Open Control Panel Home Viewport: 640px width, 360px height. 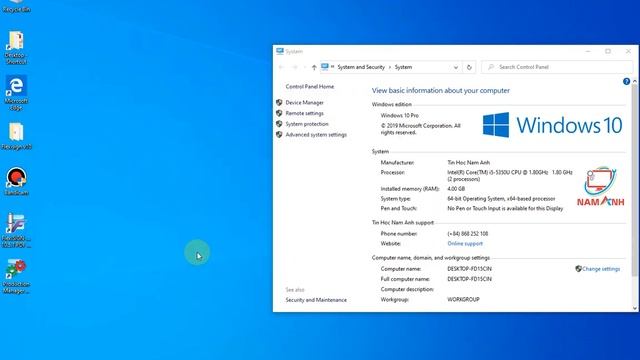[309, 87]
